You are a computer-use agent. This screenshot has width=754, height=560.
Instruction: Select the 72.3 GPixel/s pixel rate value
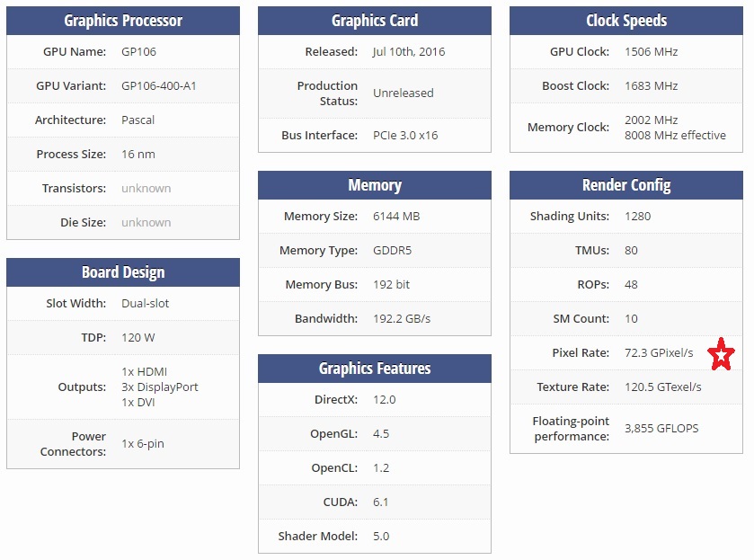659,353
